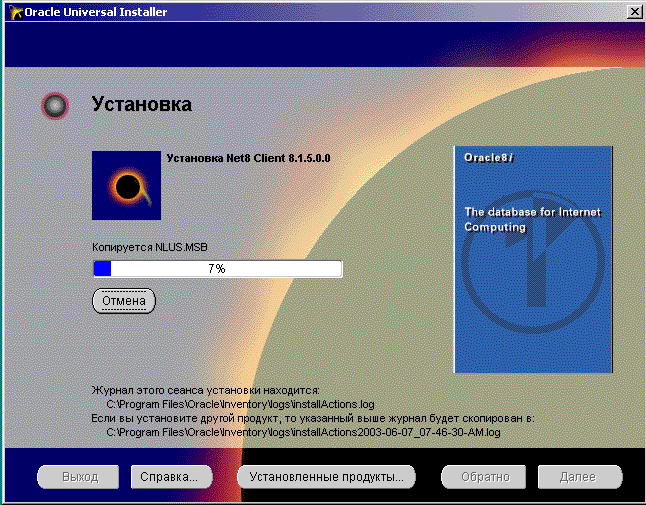Click the heading Установка
This screenshot has width=646, height=505.
click(x=141, y=104)
